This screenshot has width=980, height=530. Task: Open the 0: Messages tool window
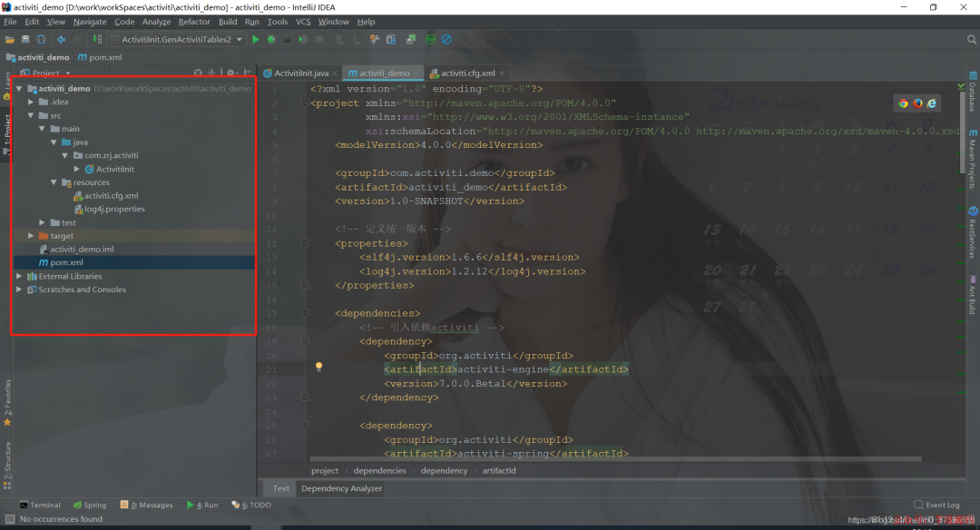146,505
